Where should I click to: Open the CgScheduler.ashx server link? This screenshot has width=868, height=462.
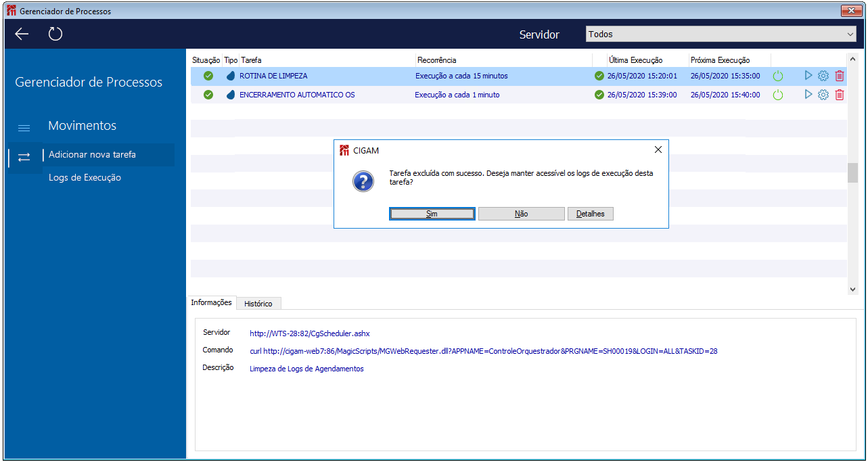tap(310, 333)
